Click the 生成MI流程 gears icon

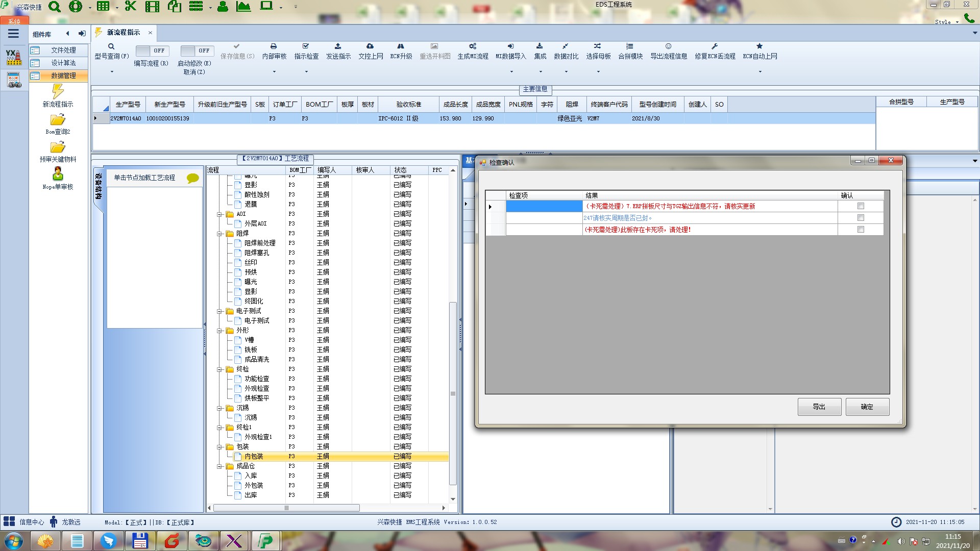pos(473,46)
